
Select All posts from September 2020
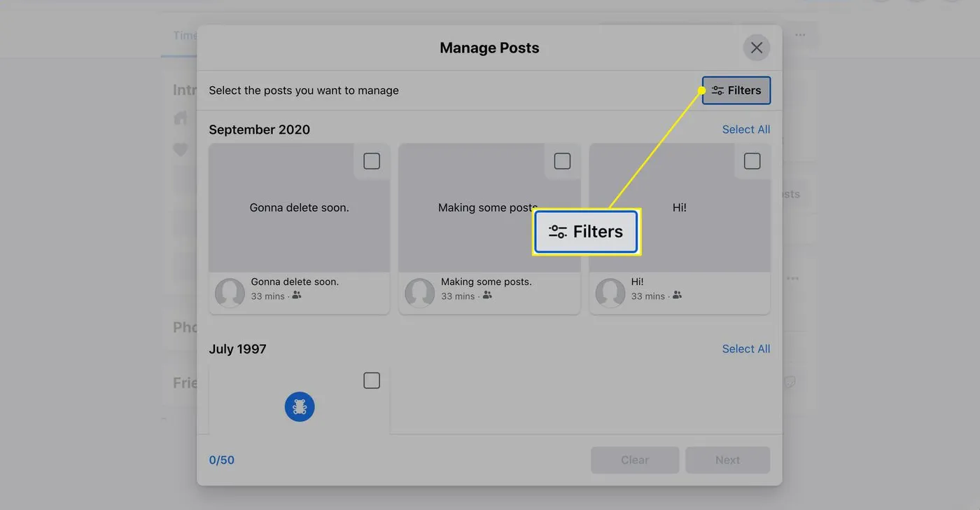(x=745, y=129)
